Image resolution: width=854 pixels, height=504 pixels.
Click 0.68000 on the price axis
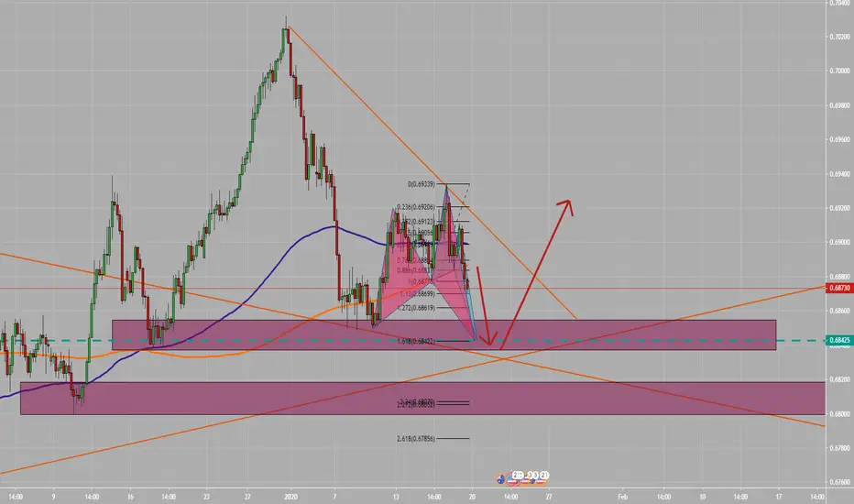point(839,414)
